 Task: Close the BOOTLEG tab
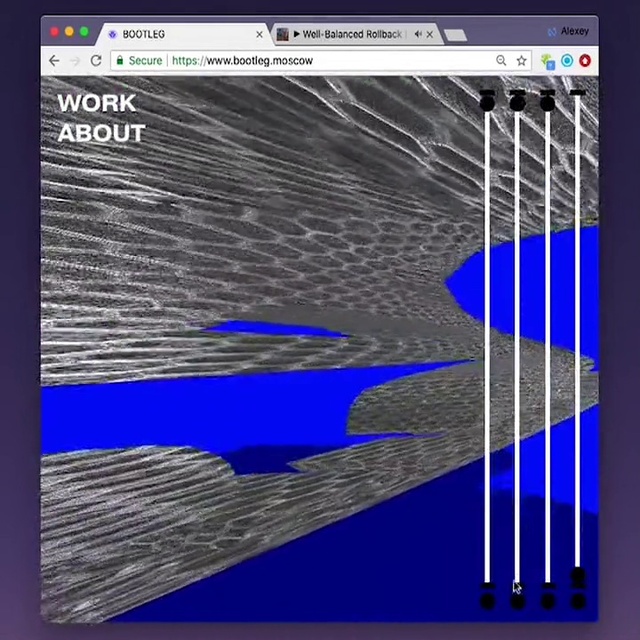pyautogui.click(x=259, y=35)
